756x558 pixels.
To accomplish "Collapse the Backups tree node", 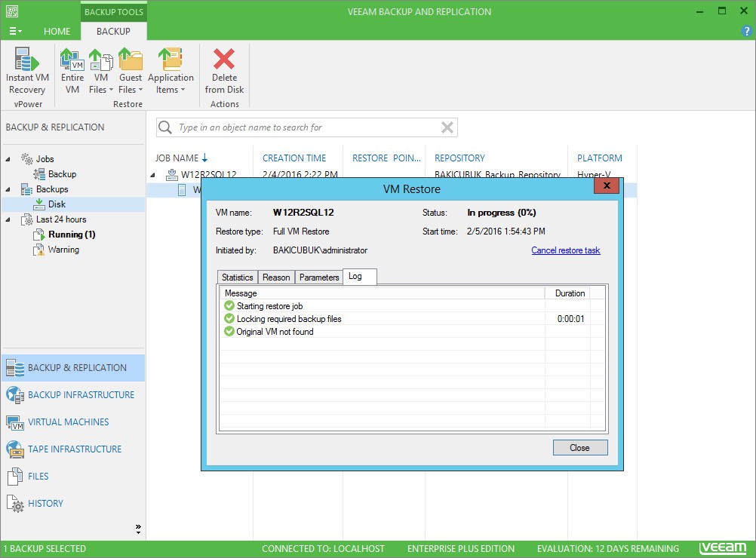I will pos(8,189).
